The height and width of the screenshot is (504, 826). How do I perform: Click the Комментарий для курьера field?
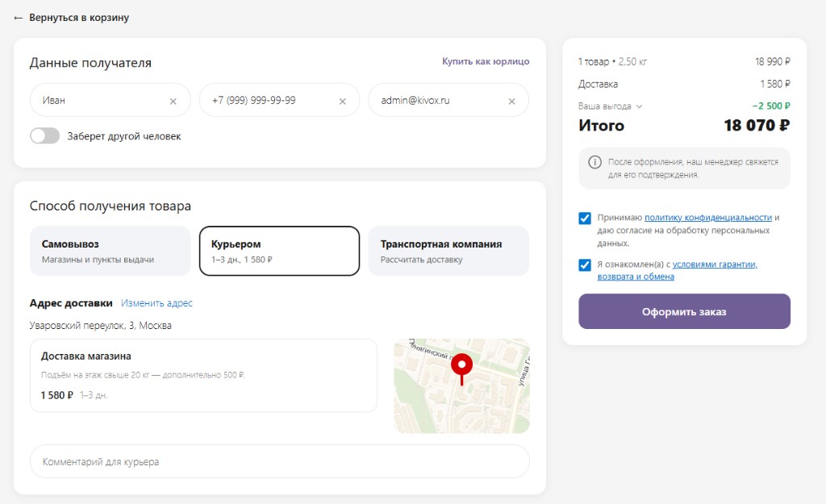[x=280, y=461]
